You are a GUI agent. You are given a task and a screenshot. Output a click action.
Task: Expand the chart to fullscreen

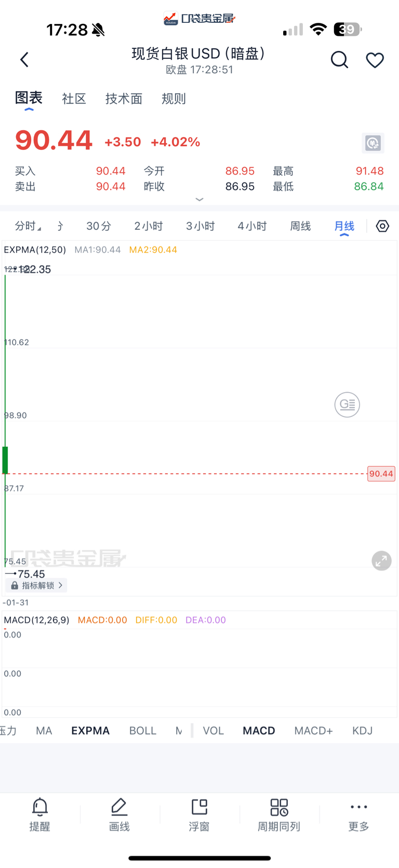[381, 561]
